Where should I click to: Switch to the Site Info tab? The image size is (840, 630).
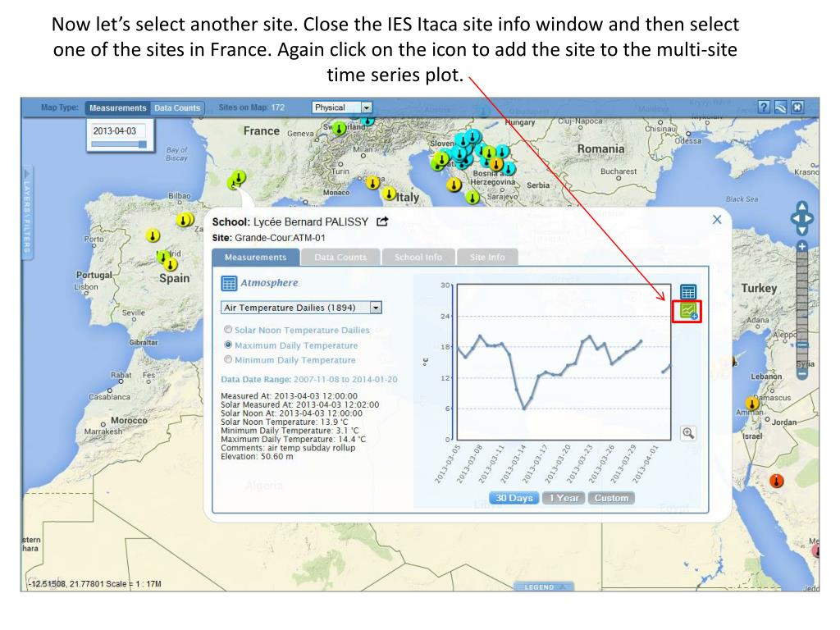point(487,257)
